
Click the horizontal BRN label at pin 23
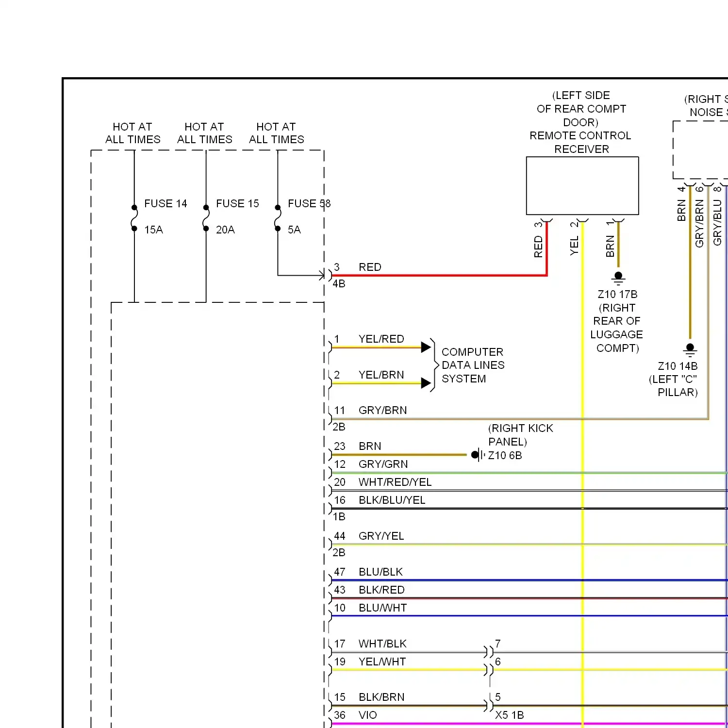click(x=370, y=446)
